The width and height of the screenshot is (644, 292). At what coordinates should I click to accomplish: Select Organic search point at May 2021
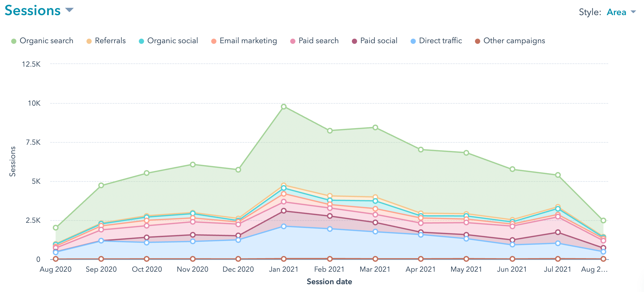tap(466, 153)
